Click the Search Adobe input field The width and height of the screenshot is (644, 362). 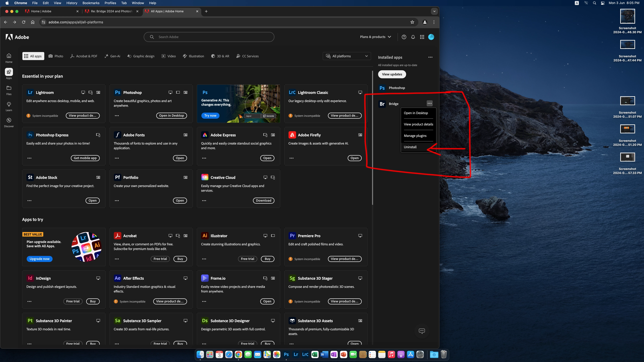pyautogui.click(x=209, y=37)
